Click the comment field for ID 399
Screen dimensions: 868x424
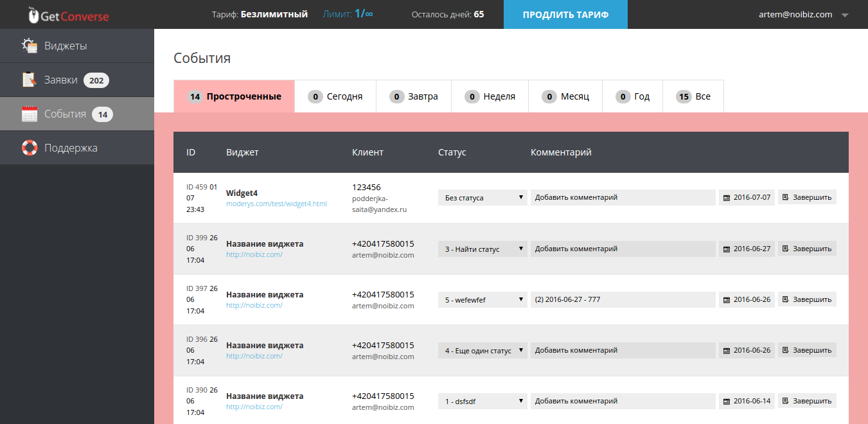coord(623,249)
